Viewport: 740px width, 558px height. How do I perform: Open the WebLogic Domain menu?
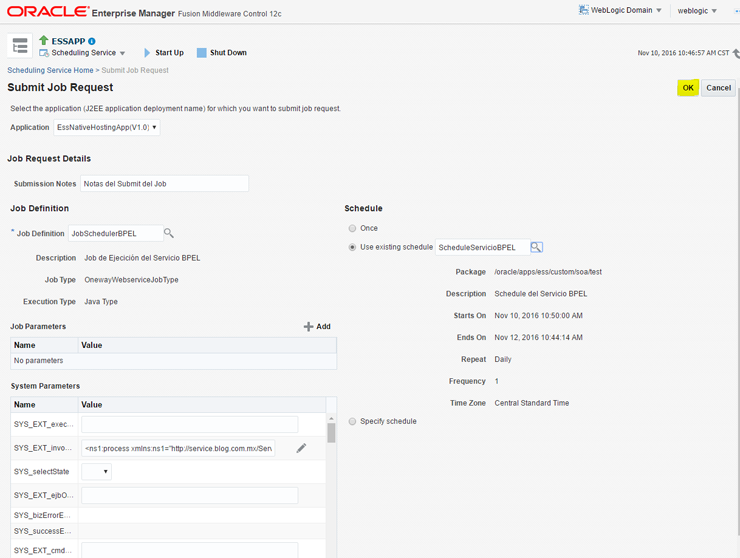point(620,11)
